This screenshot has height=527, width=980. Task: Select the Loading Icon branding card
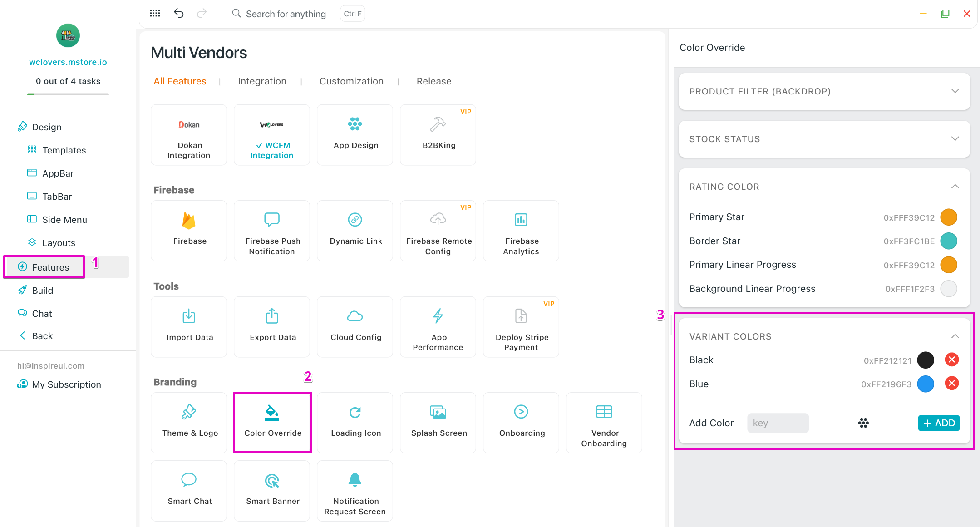pos(355,422)
